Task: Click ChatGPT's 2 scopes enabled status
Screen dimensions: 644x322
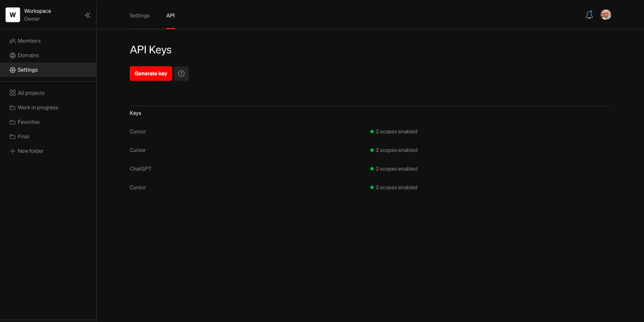Action: click(394, 169)
